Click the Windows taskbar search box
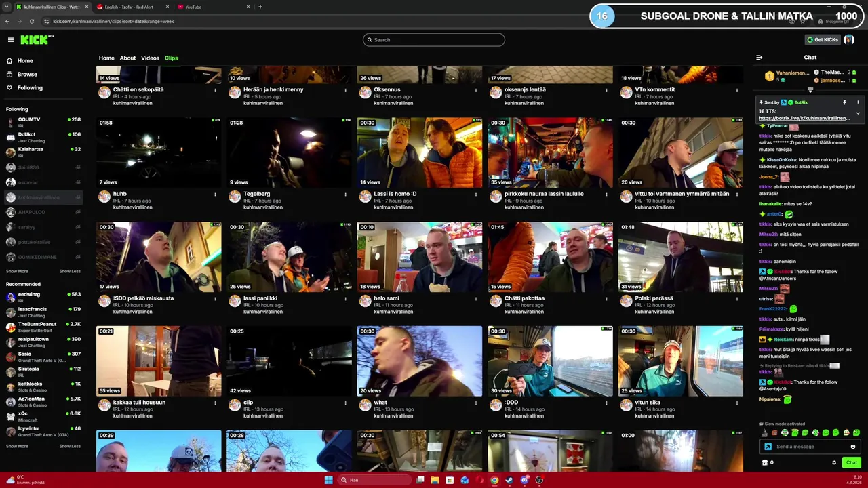This screenshot has height=488, width=868. (x=374, y=480)
